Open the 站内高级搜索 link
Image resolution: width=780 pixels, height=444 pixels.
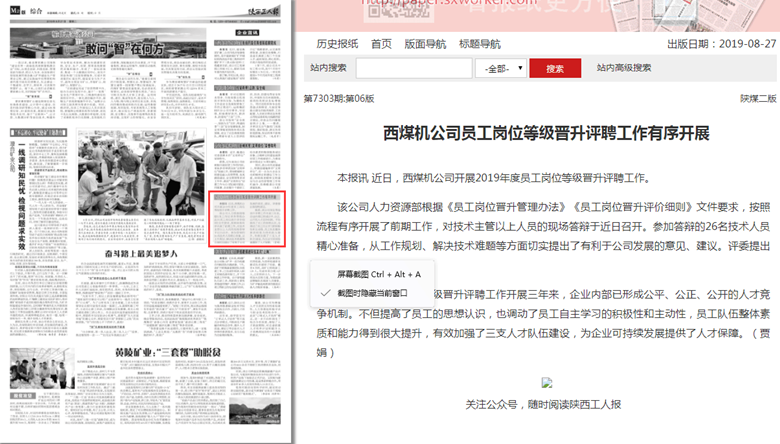(x=624, y=69)
